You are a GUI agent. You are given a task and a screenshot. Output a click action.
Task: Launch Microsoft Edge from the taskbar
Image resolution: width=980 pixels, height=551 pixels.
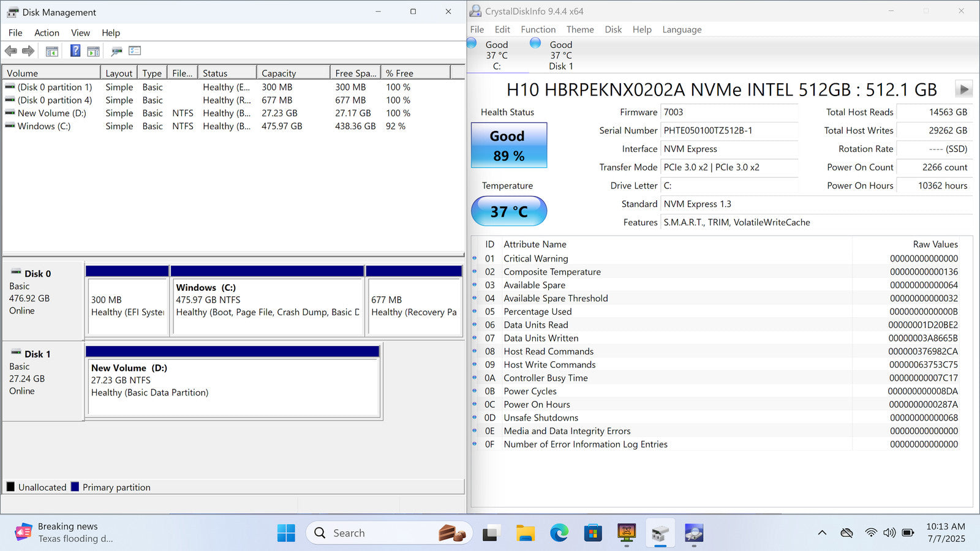click(559, 533)
